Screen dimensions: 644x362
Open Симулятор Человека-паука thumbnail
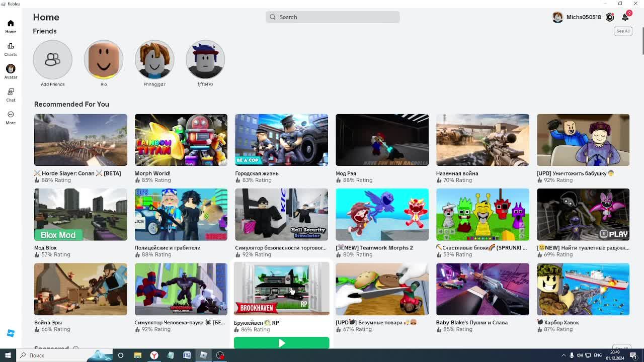(181, 289)
